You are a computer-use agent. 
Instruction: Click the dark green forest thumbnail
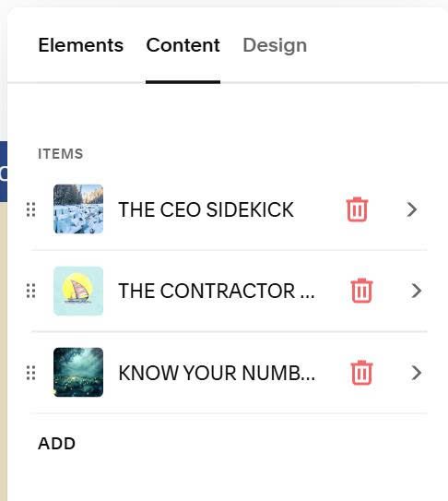coord(78,372)
